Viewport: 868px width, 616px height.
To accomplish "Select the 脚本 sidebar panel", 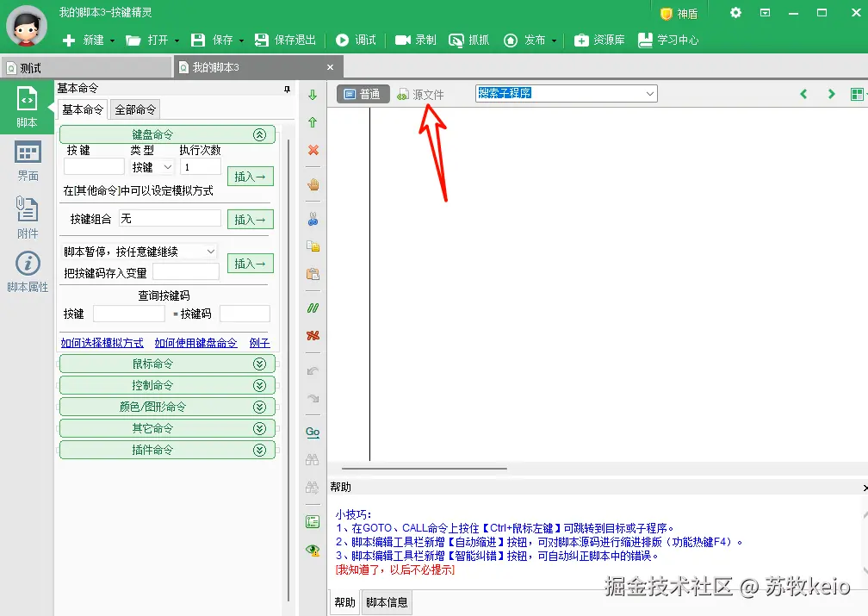I will (x=28, y=107).
